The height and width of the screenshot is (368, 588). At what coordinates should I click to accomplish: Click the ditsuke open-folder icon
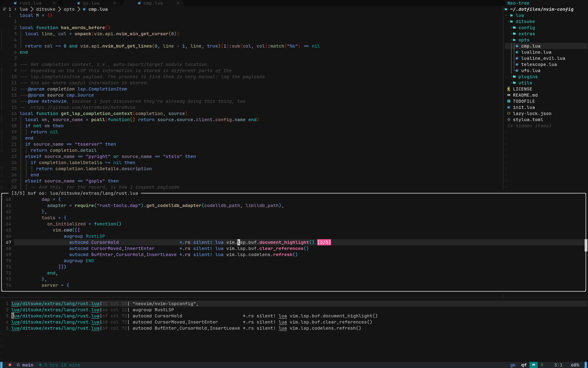[x=511, y=21]
